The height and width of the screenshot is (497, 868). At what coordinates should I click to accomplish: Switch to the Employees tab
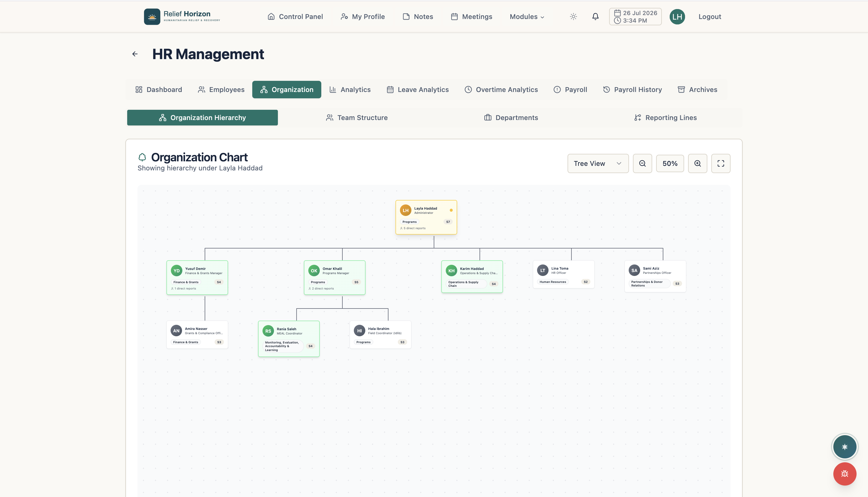pos(221,90)
